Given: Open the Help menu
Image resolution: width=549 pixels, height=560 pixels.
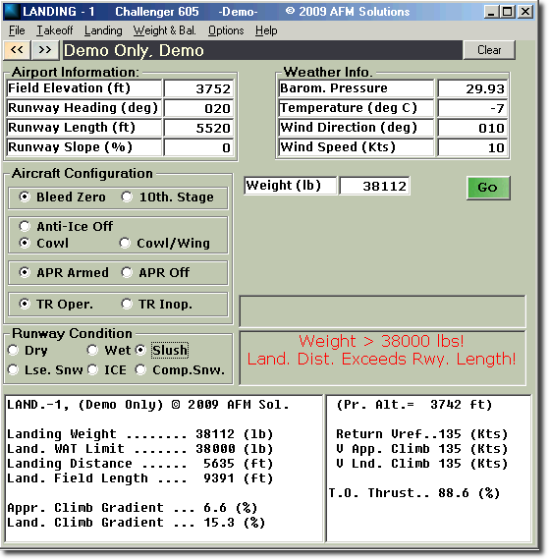Looking at the screenshot, I should [266, 31].
